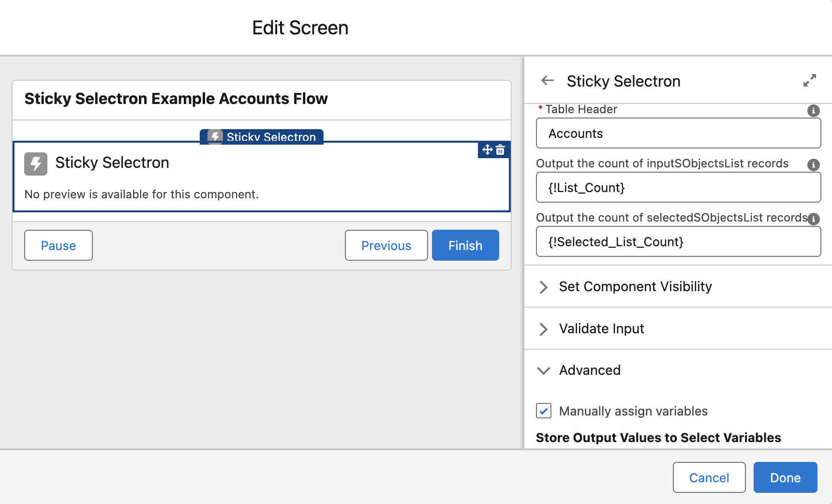Viewport: 832px width, 504px height.
Task: Open the info tooltip for the selectedSObjectsList count
Action: 814,219
